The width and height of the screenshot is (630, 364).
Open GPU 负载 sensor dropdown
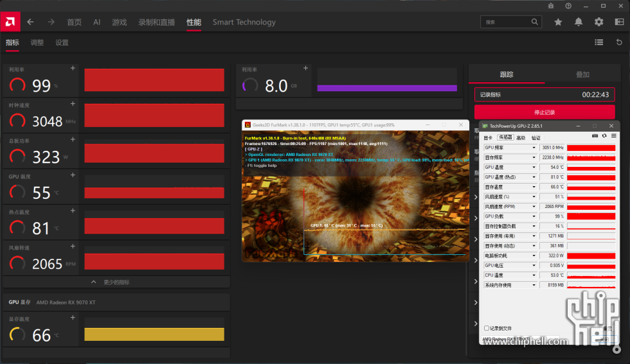point(534,216)
